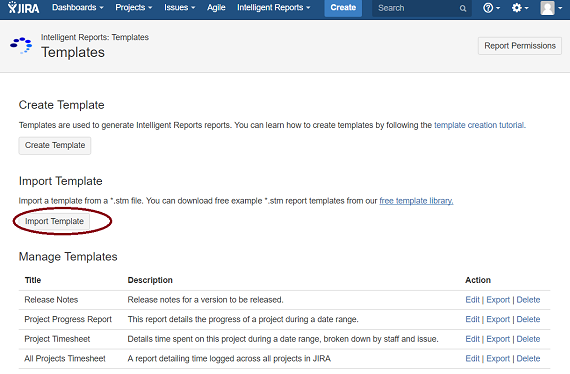
Task: Expand the Issues dropdown menu
Action: [x=180, y=8]
